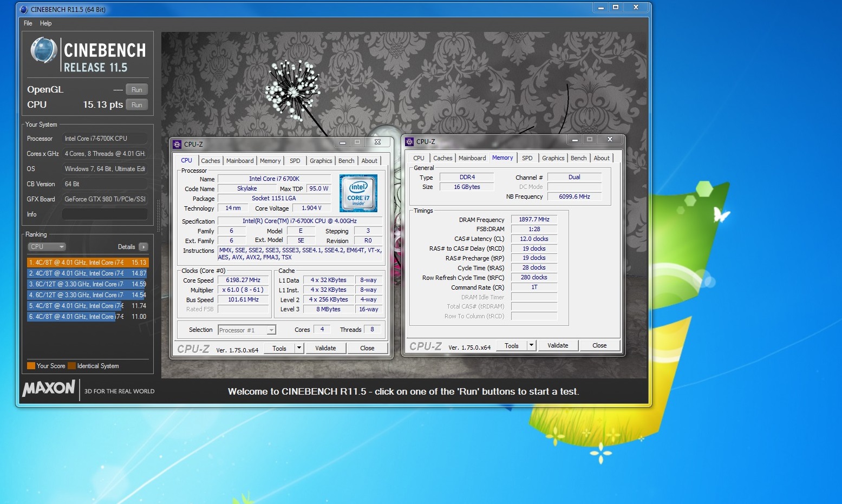This screenshot has height=504, width=842.
Task: Click the orange Your Score legend swatch
Action: (31, 366)
